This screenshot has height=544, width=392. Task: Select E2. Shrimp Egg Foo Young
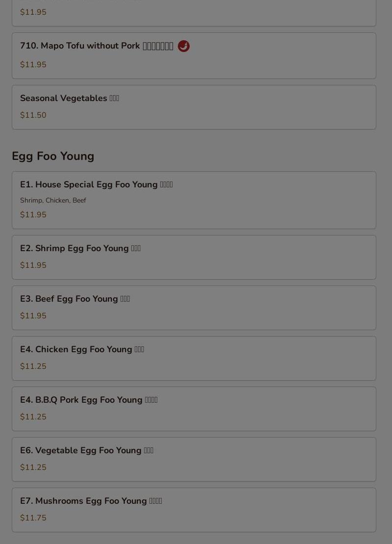[x=194, y=257]
